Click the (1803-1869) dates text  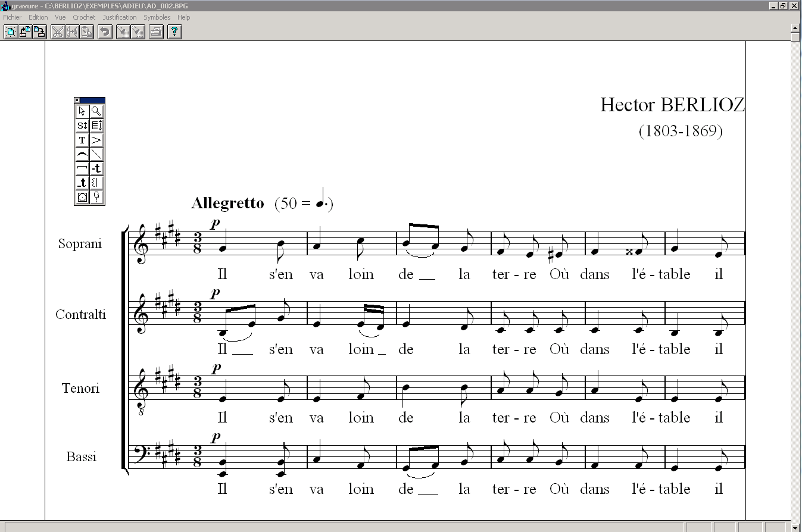click(x=681, y=131)
